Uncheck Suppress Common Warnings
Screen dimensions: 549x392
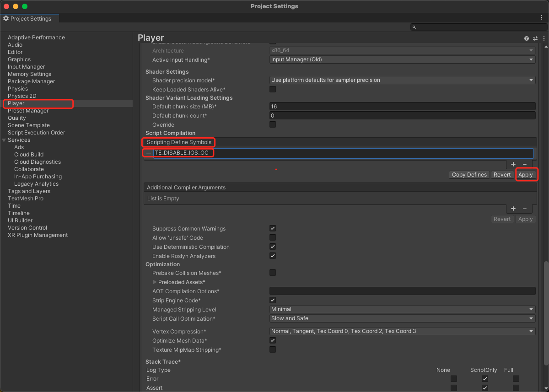[273, 228]
